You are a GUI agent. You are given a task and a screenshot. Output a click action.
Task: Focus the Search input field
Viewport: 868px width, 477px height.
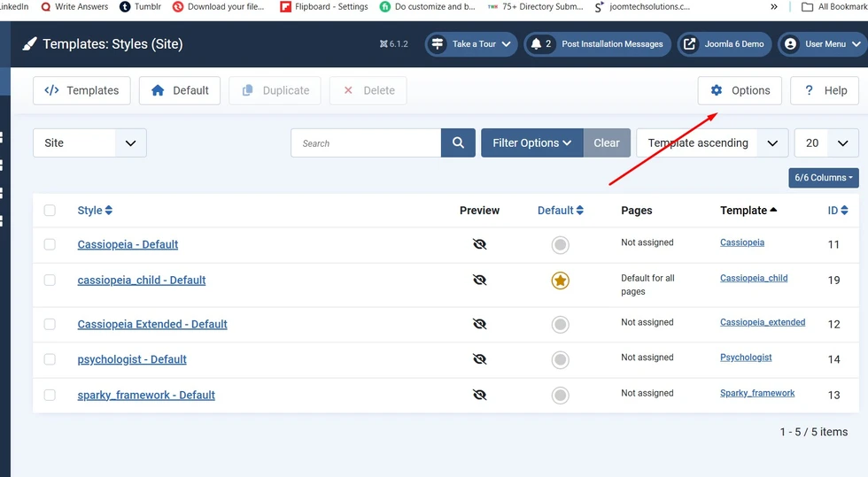coord(366,142)
